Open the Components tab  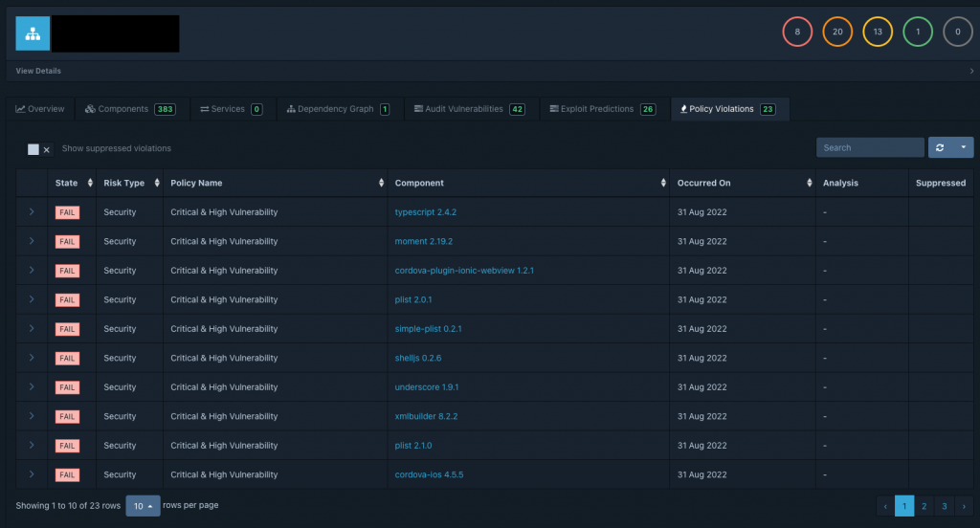click(x=130, y=109)
